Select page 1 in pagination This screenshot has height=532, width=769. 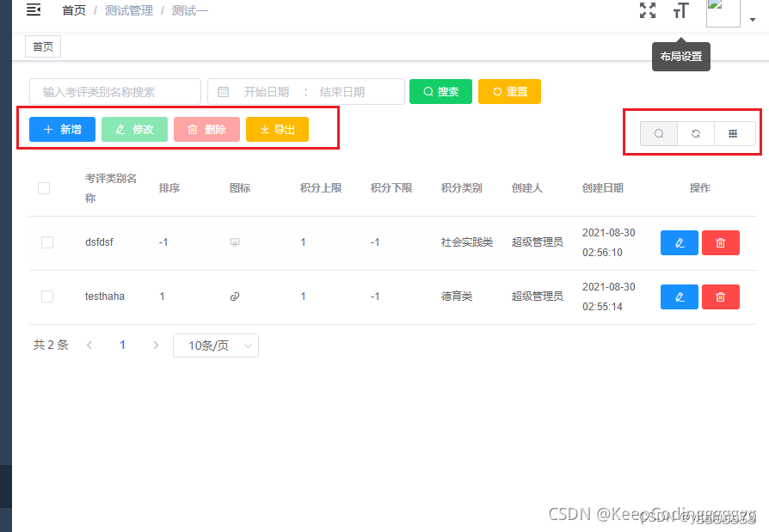[122, 345]
